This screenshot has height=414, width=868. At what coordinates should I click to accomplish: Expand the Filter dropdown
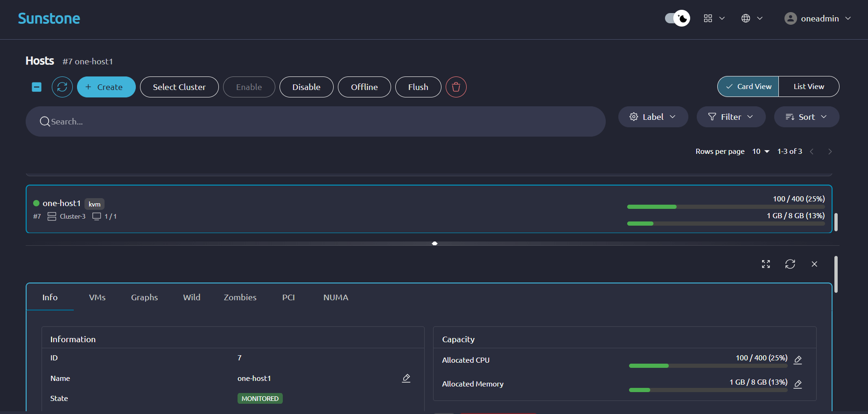[731, 117]
